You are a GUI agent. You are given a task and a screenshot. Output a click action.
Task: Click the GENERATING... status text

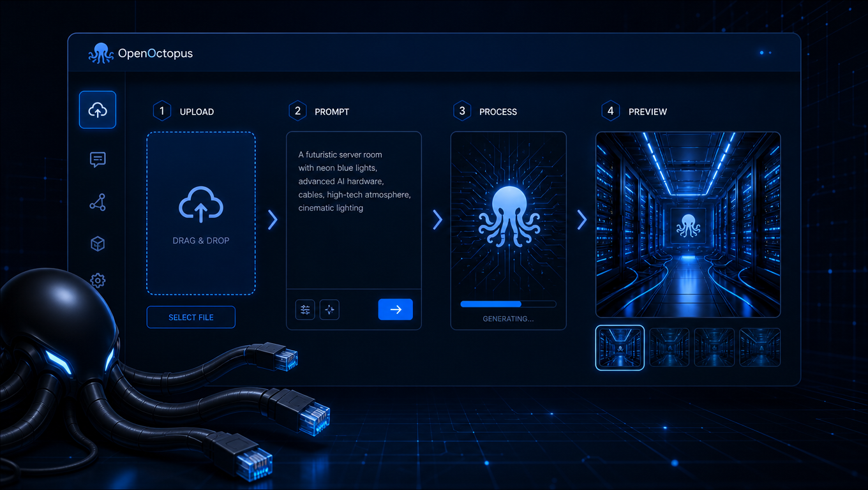coord(508,318)
